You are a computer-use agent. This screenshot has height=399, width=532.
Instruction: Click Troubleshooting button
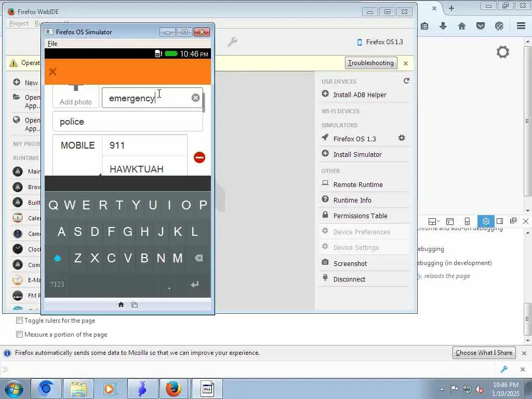[x=371, y=63]
